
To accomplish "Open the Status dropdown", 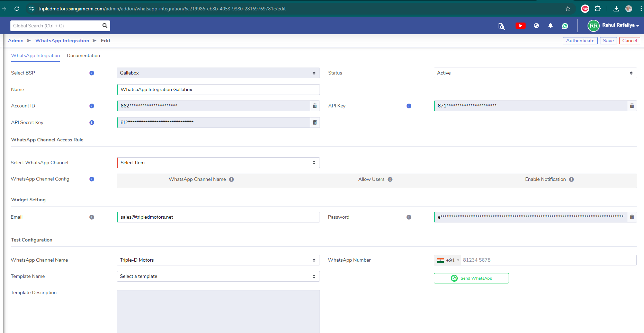I will coord(535,73).
